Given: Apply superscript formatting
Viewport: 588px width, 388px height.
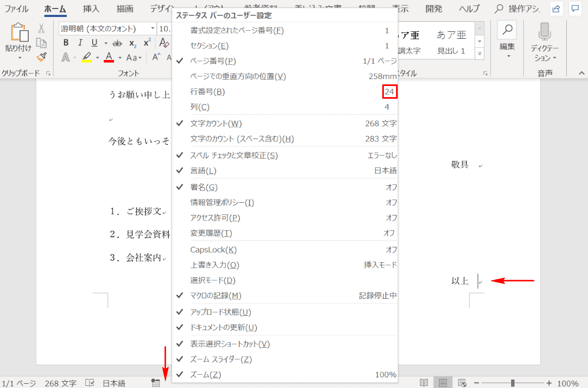Looking at the screenshot, I should (x=147, y=42).
